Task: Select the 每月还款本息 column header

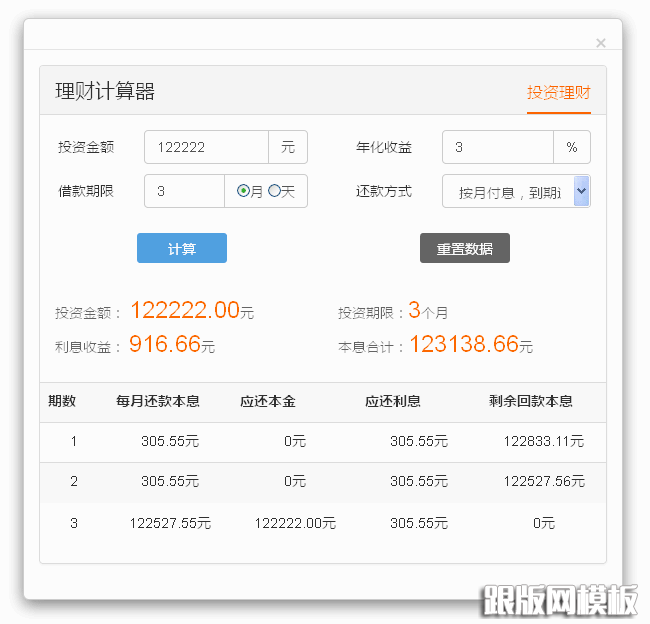Action: coord(158,401)
